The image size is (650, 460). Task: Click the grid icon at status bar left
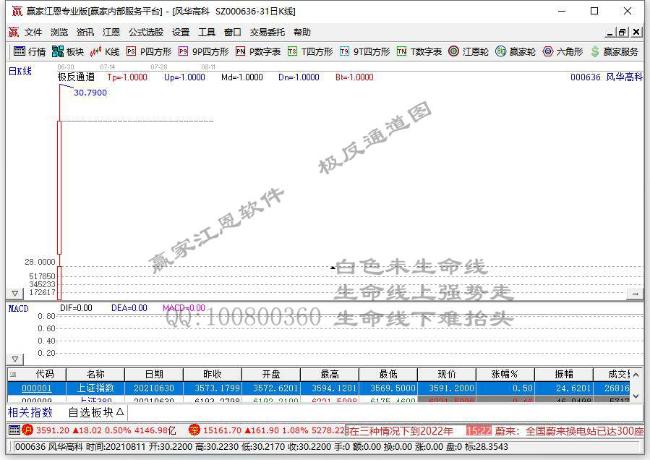click(x=14, y=430)
